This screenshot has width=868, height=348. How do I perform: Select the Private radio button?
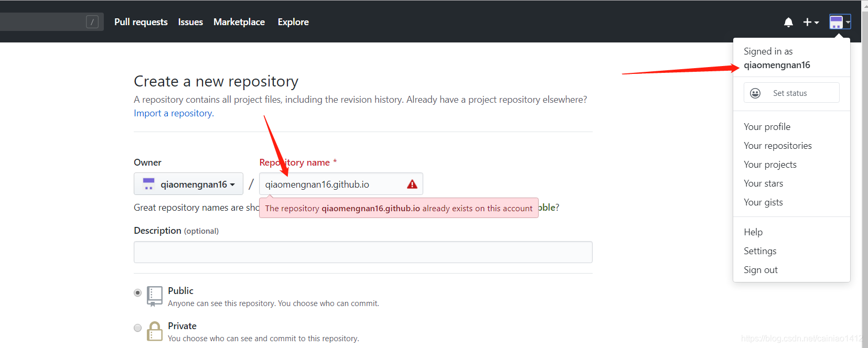pyautogui.click(x=137, y=328)
